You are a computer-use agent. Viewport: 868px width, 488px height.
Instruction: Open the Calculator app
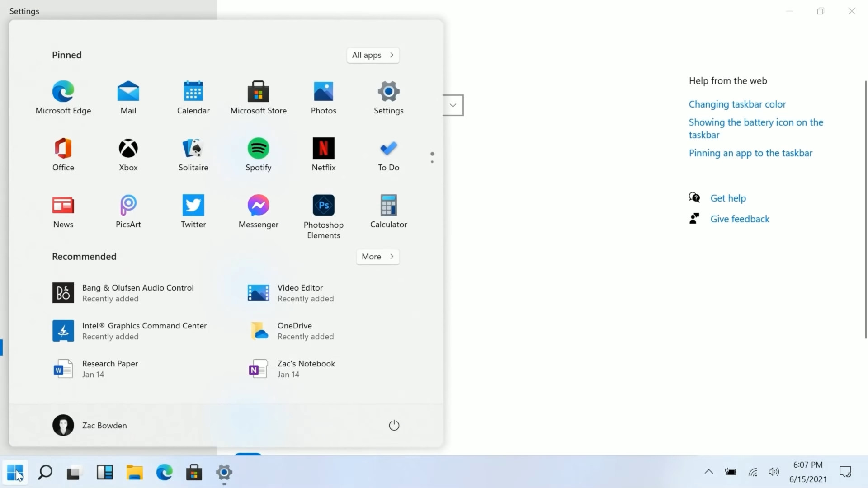tap(389, 211)
